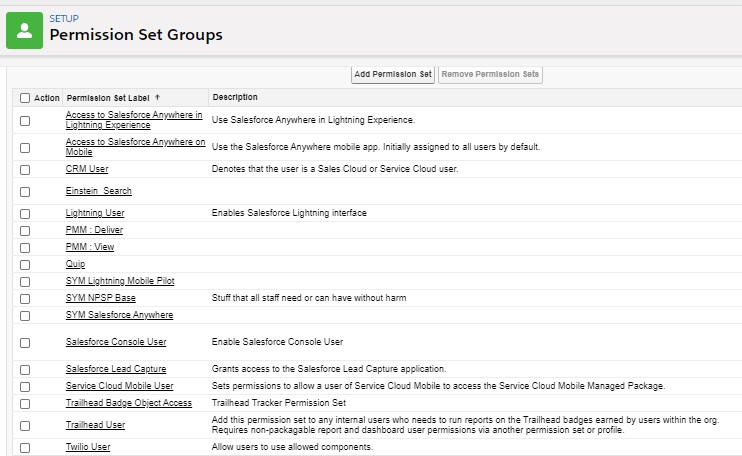Viewport: 742px width, 456px height.
Task: Open Access to Salesforce Anywhere on Mobile link
Action: tap(135, 147)
